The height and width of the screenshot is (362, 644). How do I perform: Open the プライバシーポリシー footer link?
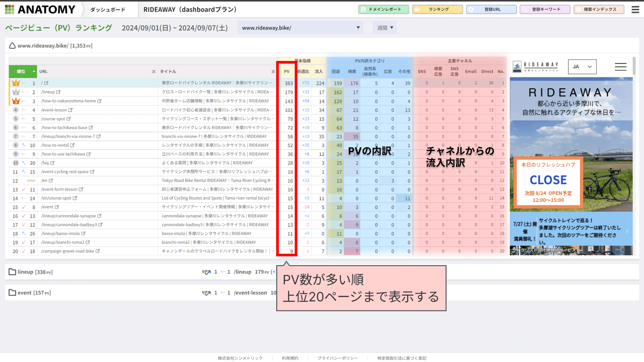pos(338,358)
